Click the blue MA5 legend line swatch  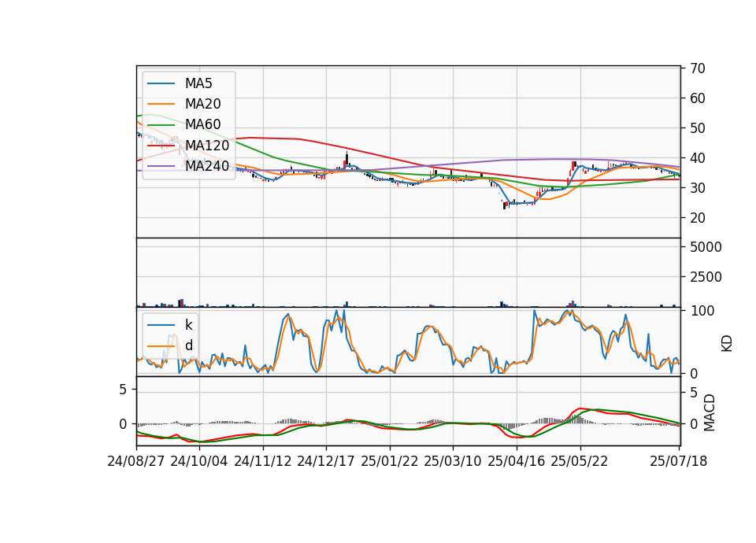point(161,83)
